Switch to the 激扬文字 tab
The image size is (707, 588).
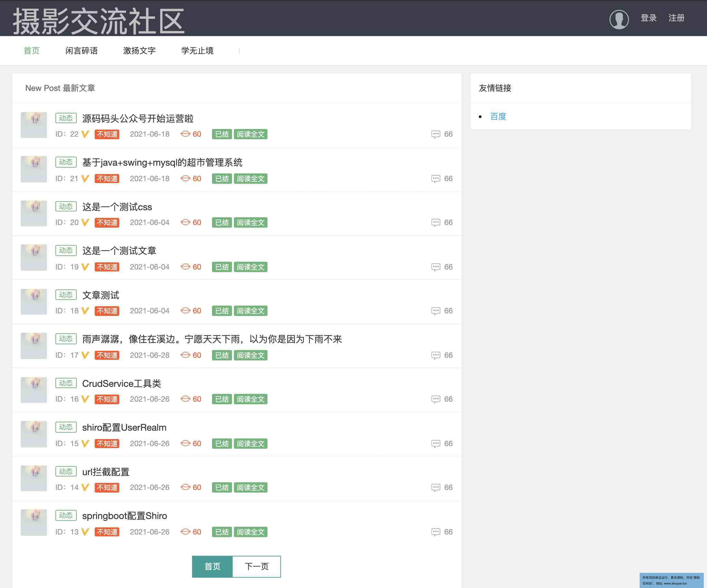(140, 51)
